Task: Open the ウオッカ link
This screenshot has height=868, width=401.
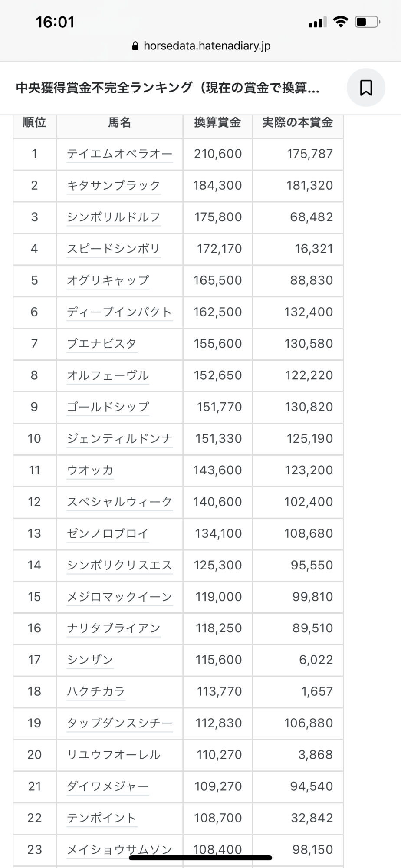Action: pyautogui.click(x=90, y=471)
